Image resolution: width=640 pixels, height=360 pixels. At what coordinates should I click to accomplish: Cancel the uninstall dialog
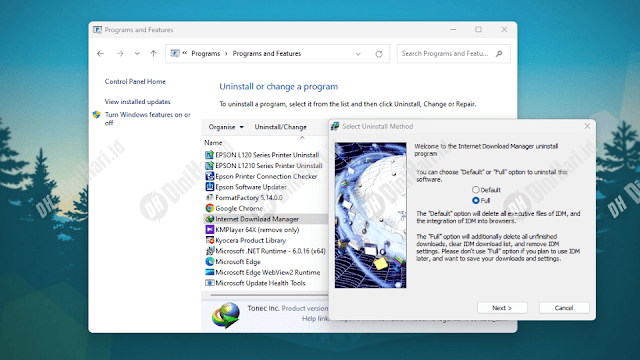[x=564, y=308]
